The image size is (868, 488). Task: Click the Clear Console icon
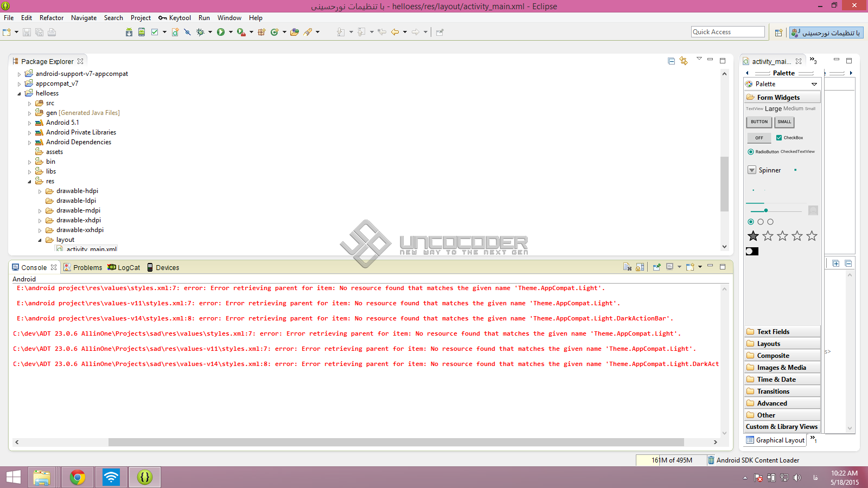pyautogui.click(x=627, y=267)
